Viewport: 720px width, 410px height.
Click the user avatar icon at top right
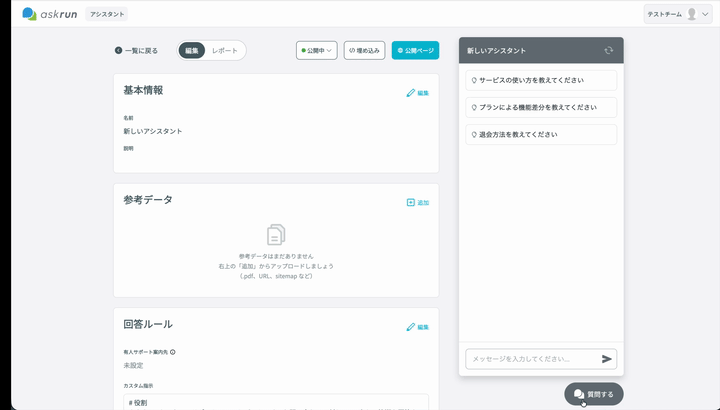tap(692, 14)
